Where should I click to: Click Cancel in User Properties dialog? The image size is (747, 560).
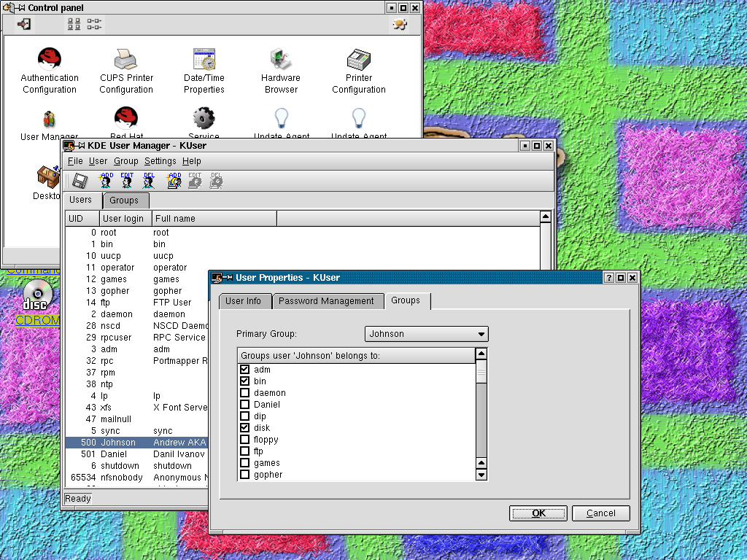(601, 513)
